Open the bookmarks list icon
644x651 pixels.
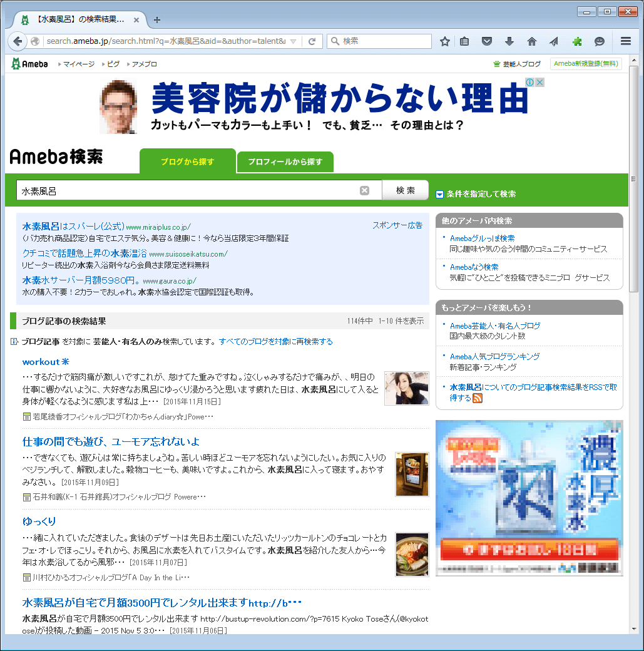click(464, 41)
